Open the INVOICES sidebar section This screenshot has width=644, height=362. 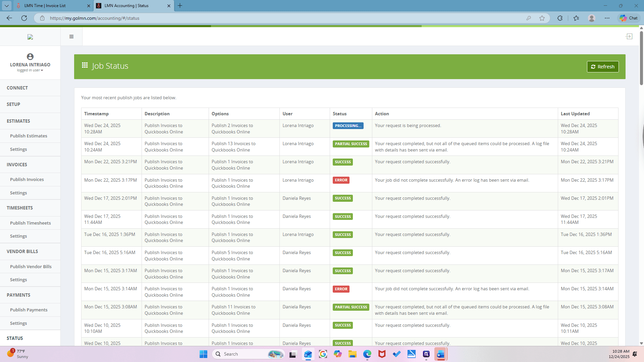(x=30, y=165)
